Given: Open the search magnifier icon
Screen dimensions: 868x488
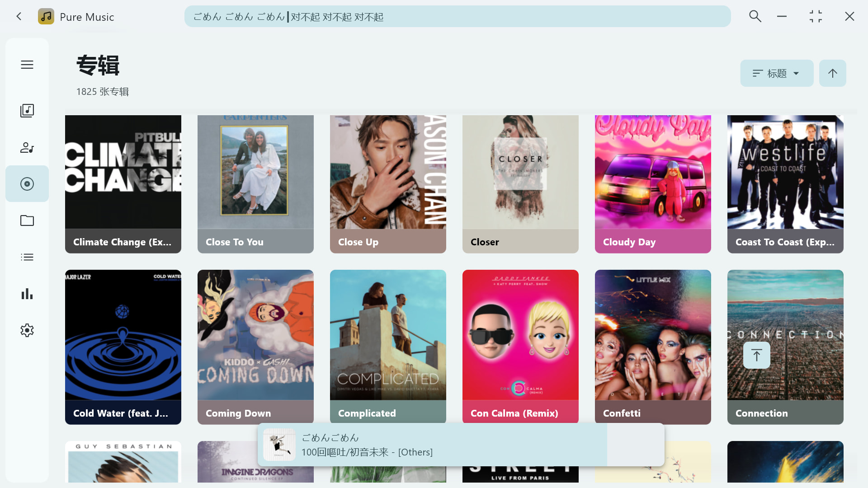Looking at the screenshot, I should click(755, 16).
